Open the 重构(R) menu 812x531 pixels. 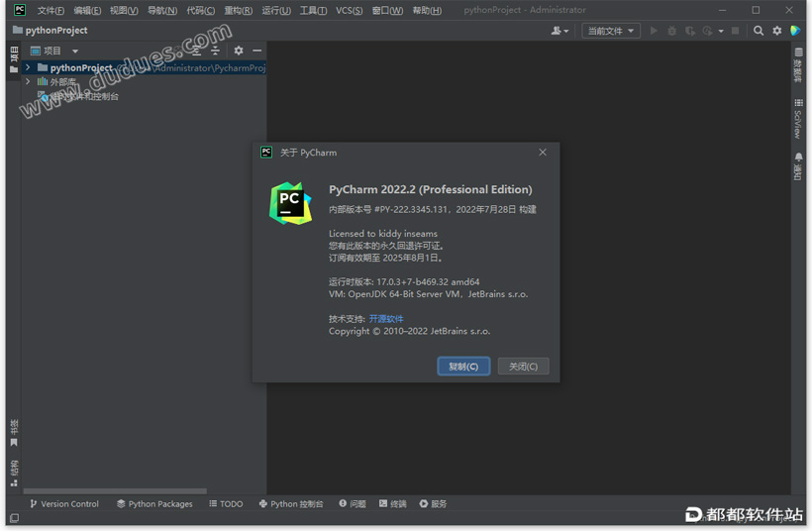tap(239, 10)
